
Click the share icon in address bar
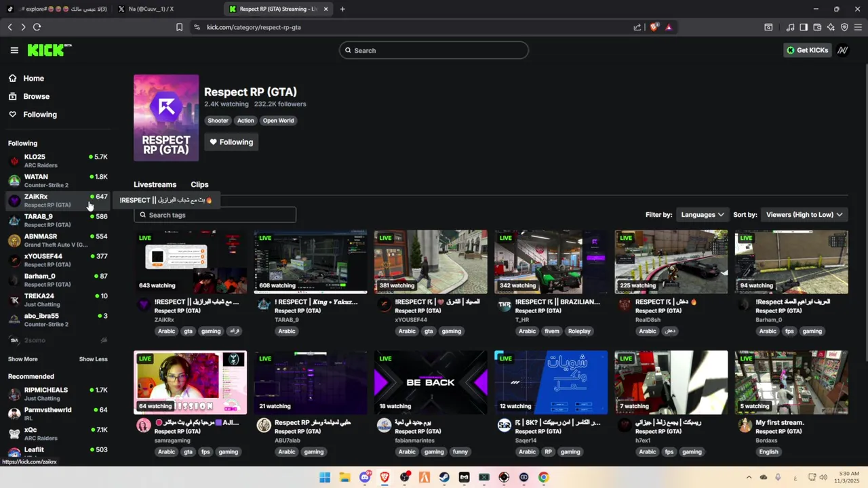pyautogui.click(x=637, y=27)
